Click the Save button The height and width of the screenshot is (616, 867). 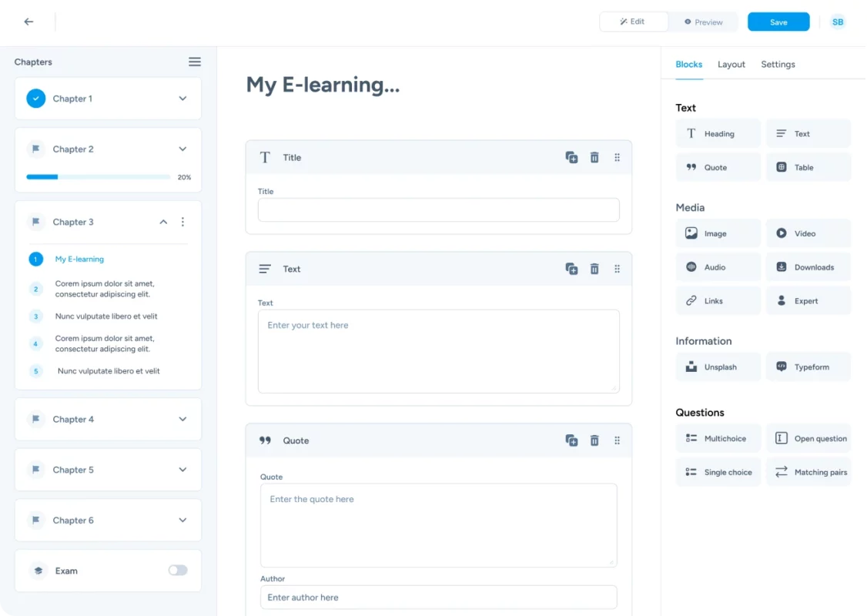[x=778, y=22]
